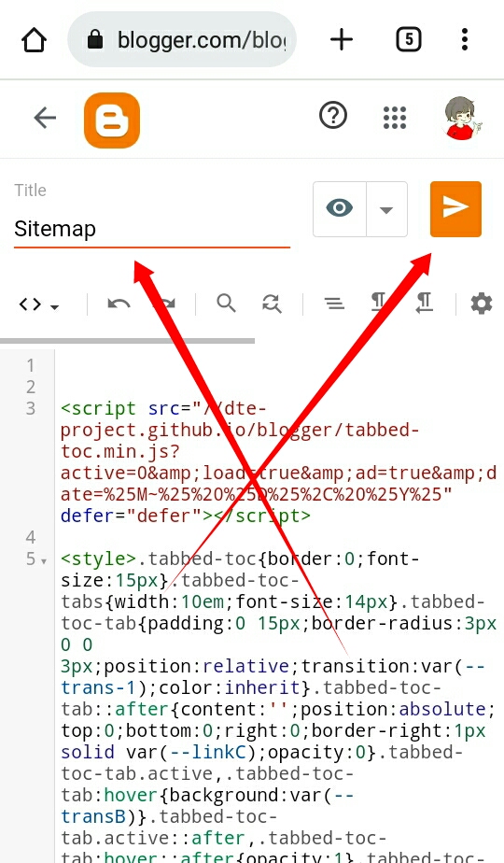
Task: Set right-to-left text direction
Action: click(x=425, y=303)
